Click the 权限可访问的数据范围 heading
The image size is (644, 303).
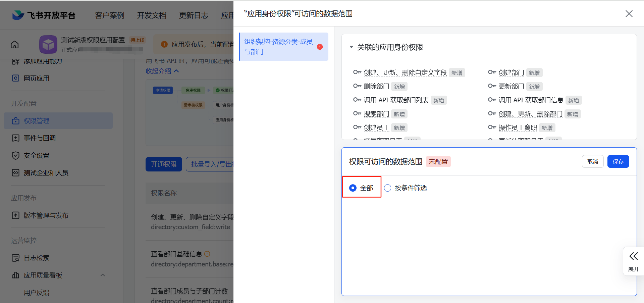[386, 162]
